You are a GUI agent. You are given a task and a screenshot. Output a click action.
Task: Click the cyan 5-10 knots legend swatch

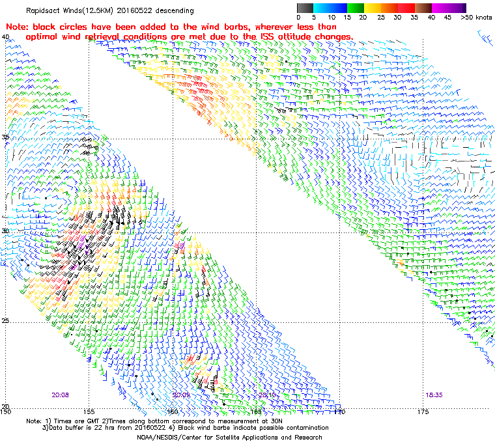coord(322,8)
